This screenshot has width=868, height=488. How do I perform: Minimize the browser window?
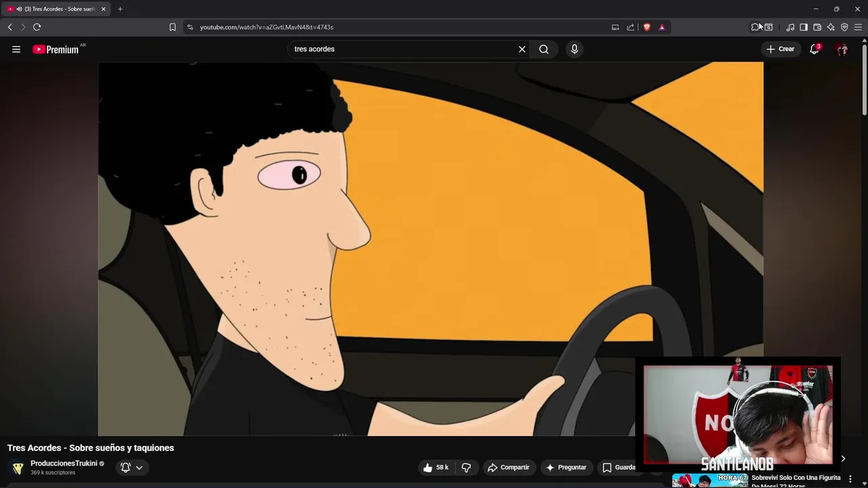(x=816, y=9)
